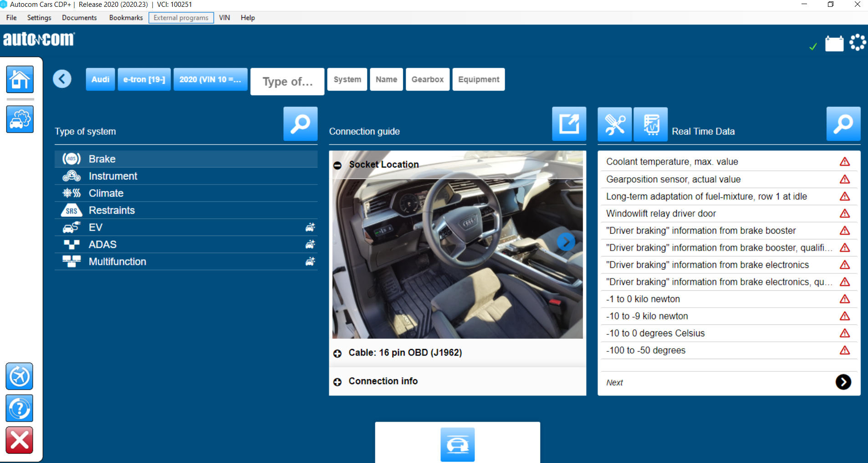This screenshot has height=463, width=868.
Task: Open the Settings menu
Action: pos(39,17)
